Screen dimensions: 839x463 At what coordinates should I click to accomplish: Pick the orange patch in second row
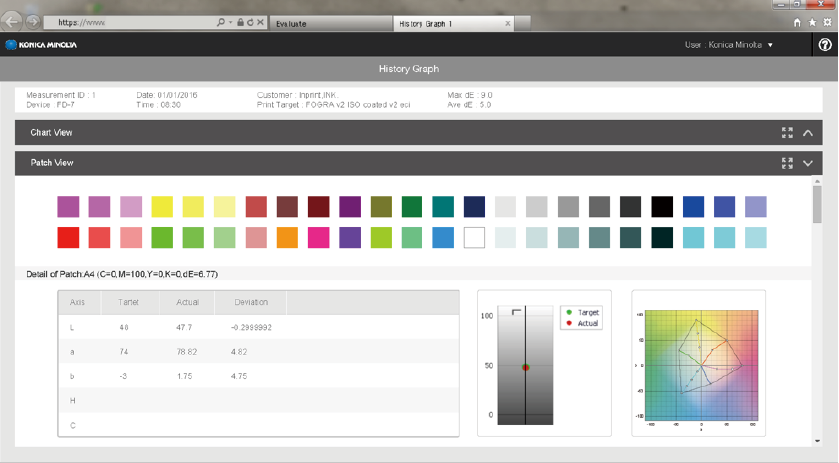[287, 238]
